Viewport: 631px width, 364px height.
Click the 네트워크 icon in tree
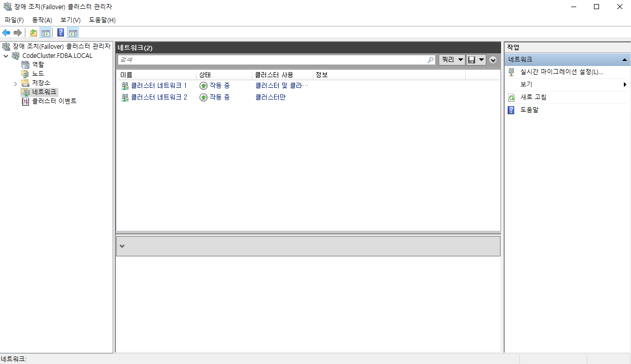(x=25, y=92)
